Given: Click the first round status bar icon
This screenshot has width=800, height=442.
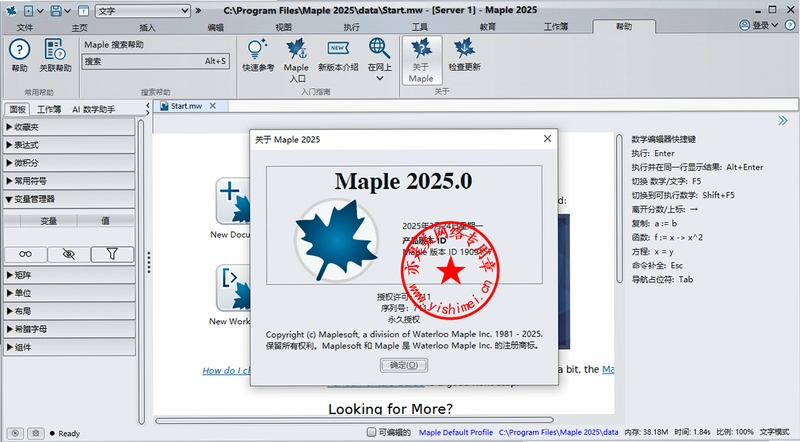Looking at the screenshot, I should point(15,433).
